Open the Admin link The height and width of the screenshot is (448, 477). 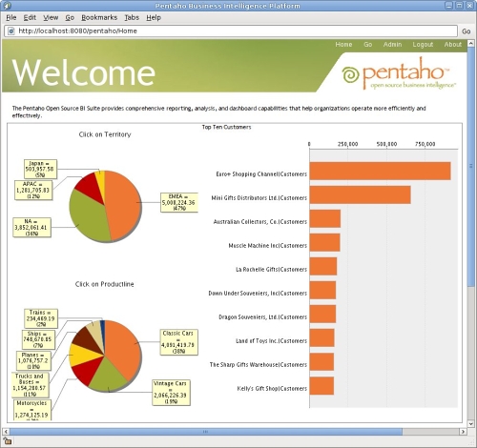pos(392,45)
